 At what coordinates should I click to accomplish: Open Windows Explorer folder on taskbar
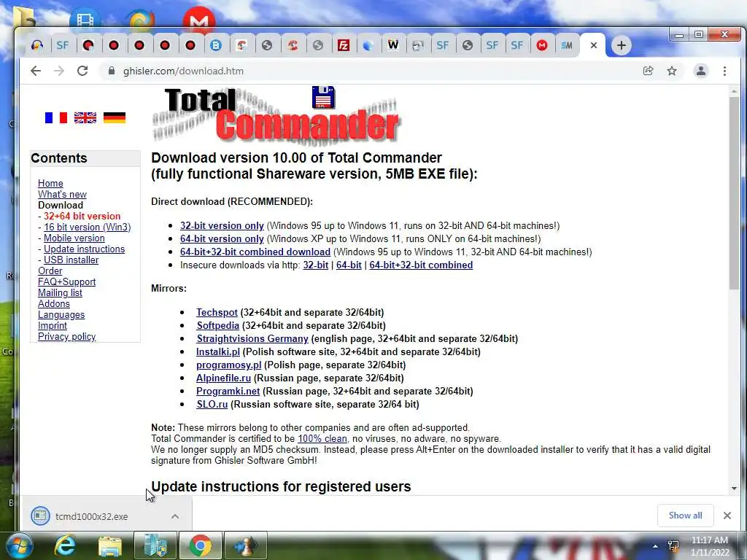coord(110,545)
